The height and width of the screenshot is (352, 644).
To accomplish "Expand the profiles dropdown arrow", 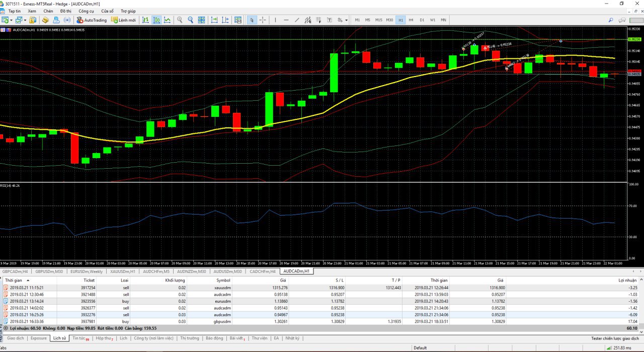I will [25, 20].
